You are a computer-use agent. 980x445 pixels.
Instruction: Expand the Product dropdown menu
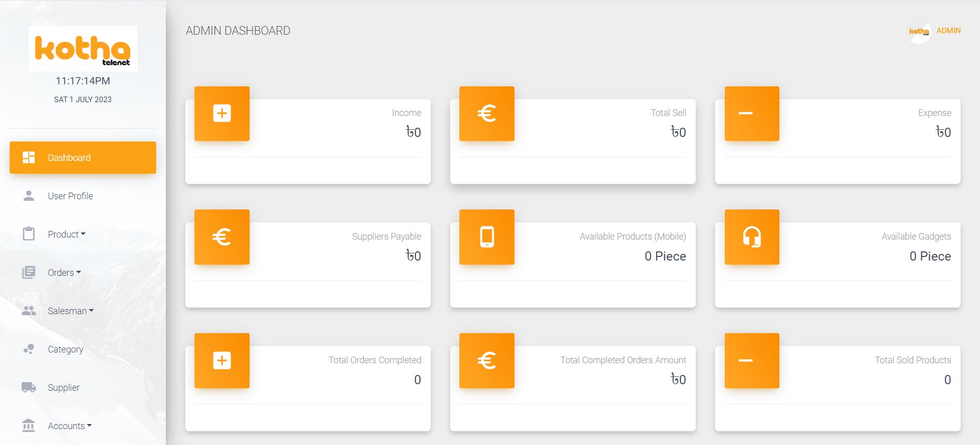[x=67, y=235]
